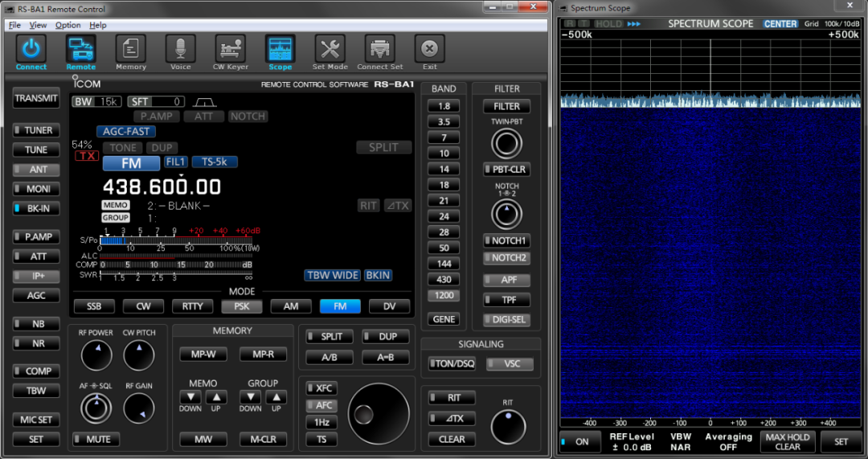Click the 438.600.00 frequency display
The image size is (868, 459).
[x=162, y=187]
